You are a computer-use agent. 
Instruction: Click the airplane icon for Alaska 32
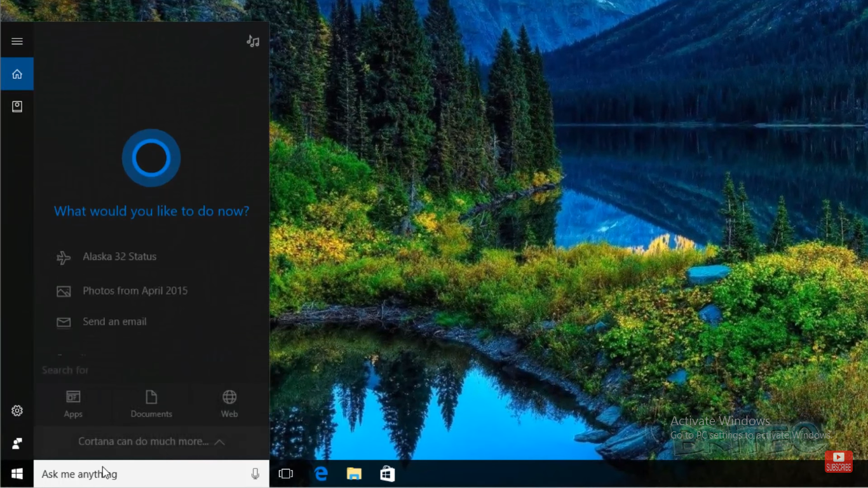click(x=64, y=257)
